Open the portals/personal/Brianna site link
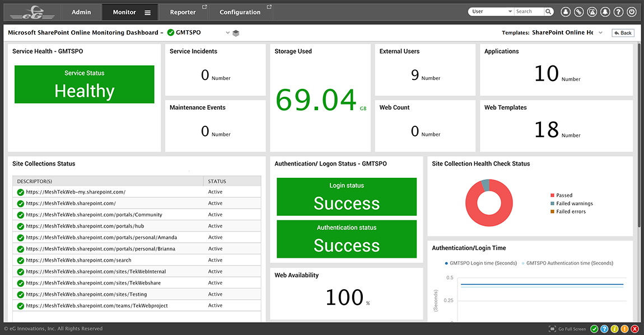 click(101, 249)
